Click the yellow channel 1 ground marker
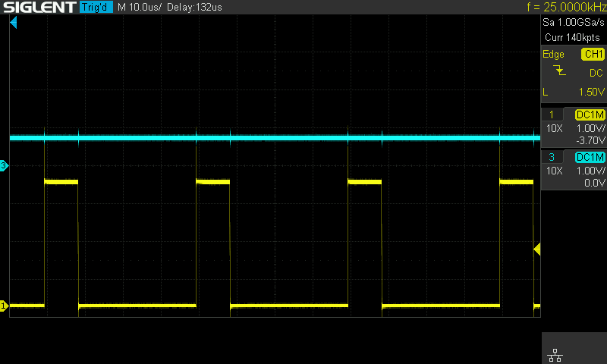The image size is (607, 364). (4, 306)
